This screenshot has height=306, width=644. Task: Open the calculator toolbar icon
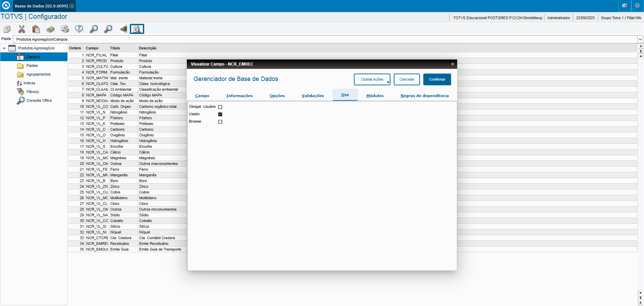[50, 29]
